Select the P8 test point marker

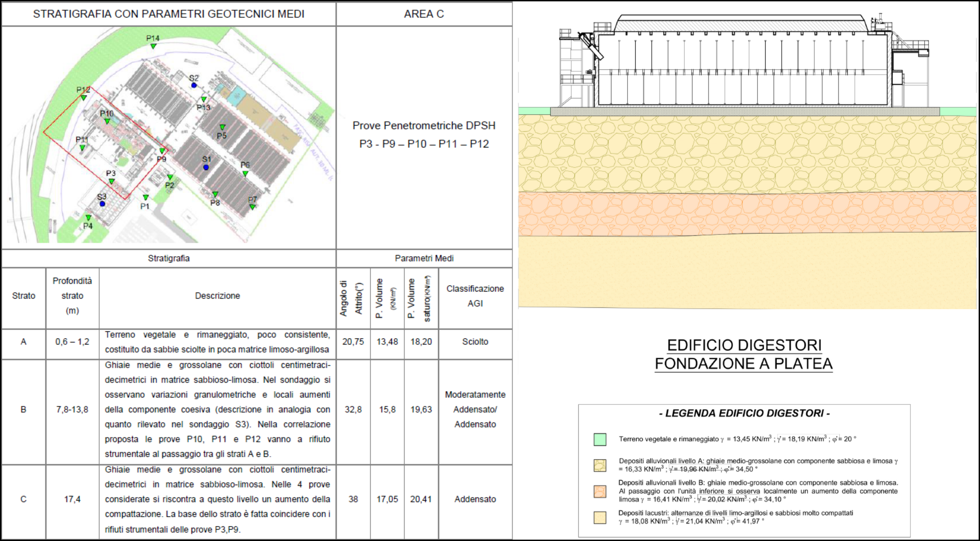click(215, 194)
